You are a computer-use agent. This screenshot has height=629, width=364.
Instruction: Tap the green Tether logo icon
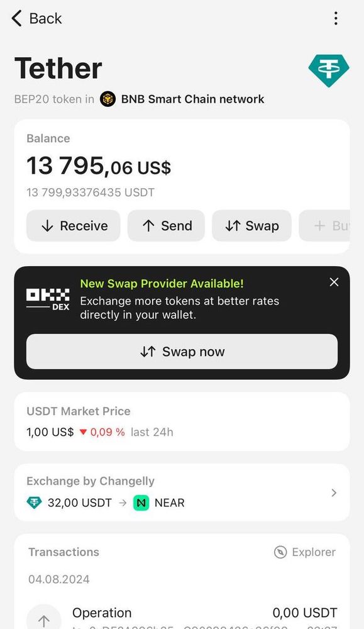(x=329, y=70)
